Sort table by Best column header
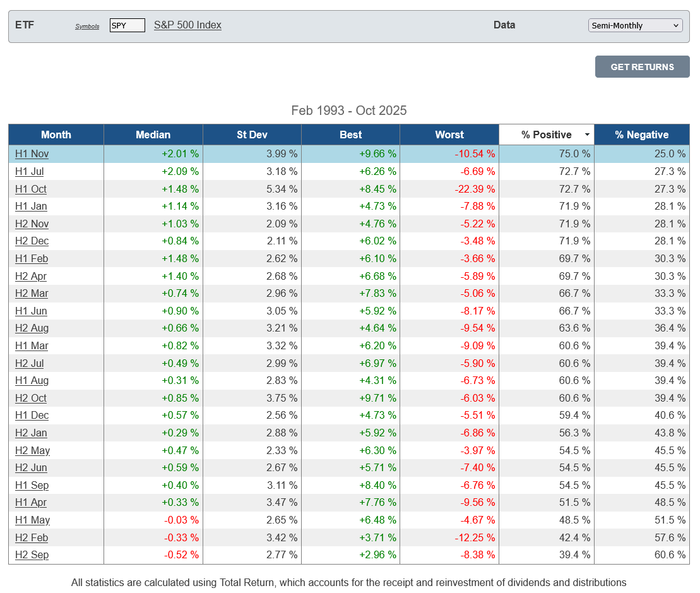 [350, 135]
